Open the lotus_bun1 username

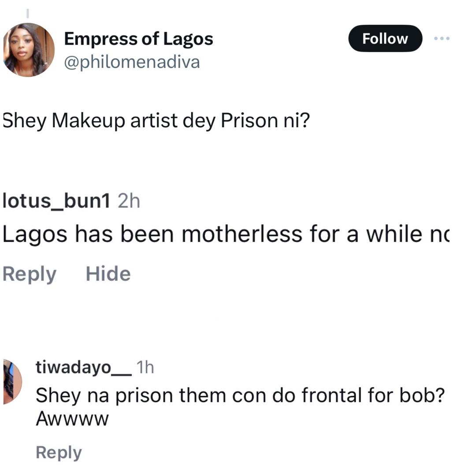[x=56, y=201]
